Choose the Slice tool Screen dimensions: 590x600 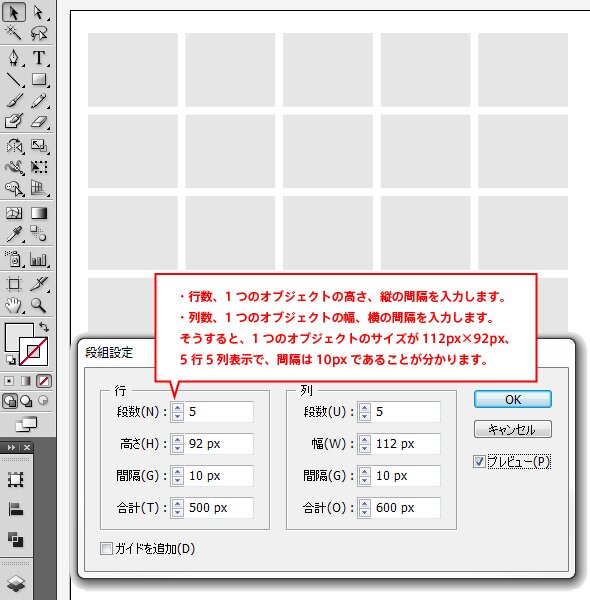38,284
